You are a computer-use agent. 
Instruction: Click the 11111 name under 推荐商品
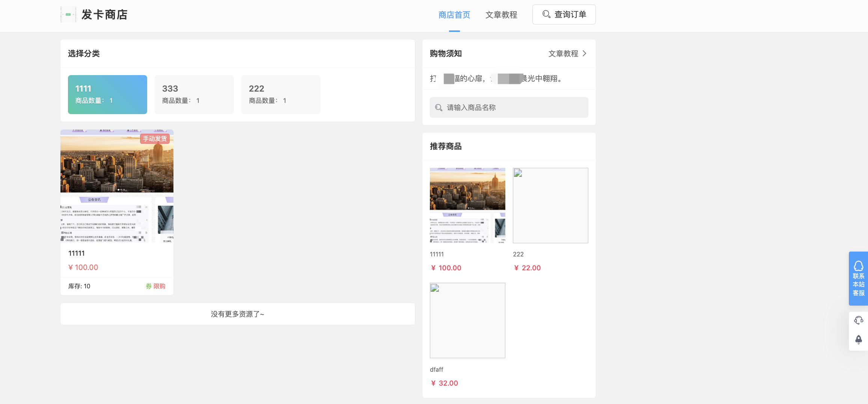pyautogui.click(x=437, y=254)
